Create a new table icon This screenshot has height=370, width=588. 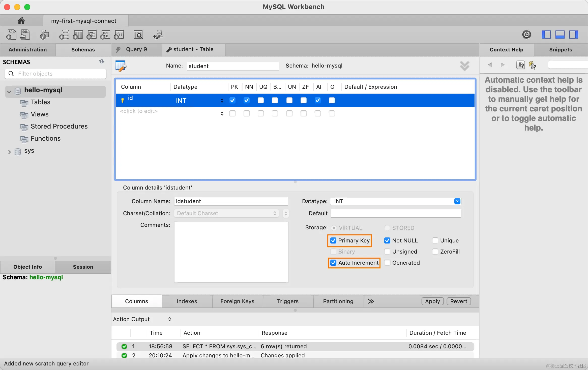pos(78,35)
